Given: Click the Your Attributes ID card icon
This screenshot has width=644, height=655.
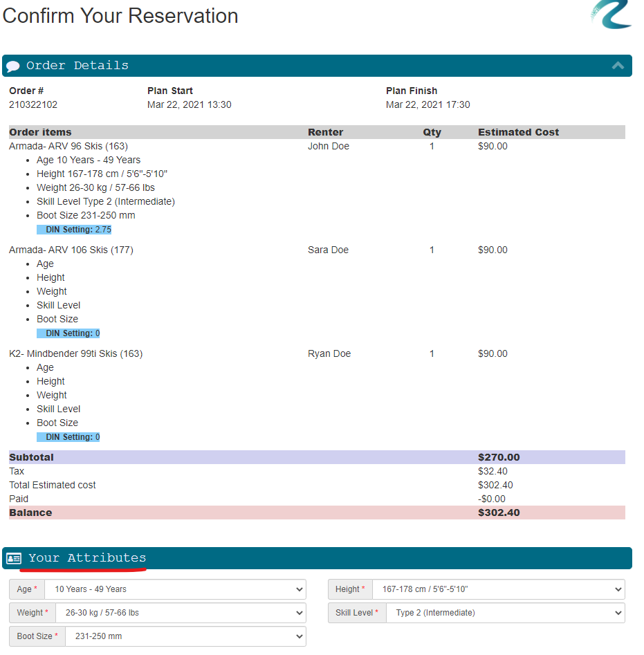Looking at the screenshot, I should (x=14, y=558).
